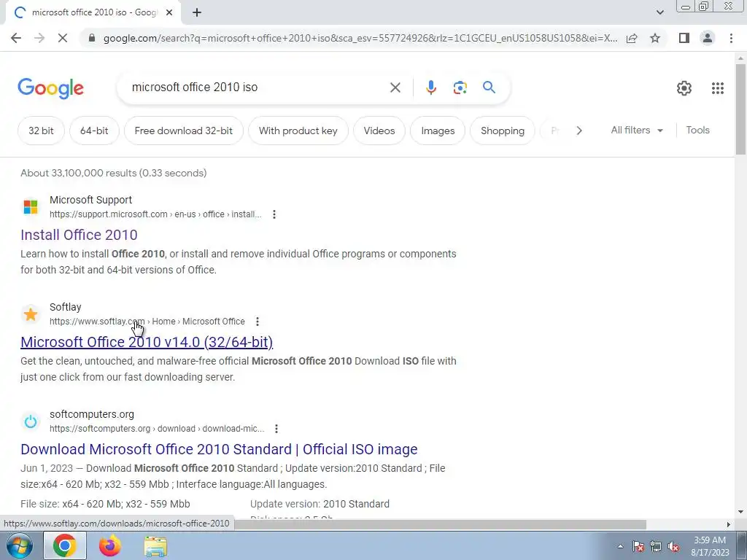Click the horizontal scrollbar thumb

click(x=441, y=524)
